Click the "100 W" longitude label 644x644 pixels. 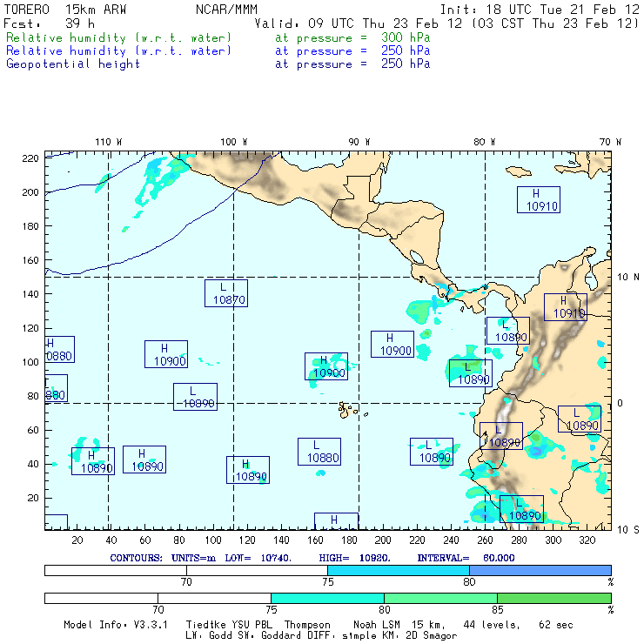234,142
